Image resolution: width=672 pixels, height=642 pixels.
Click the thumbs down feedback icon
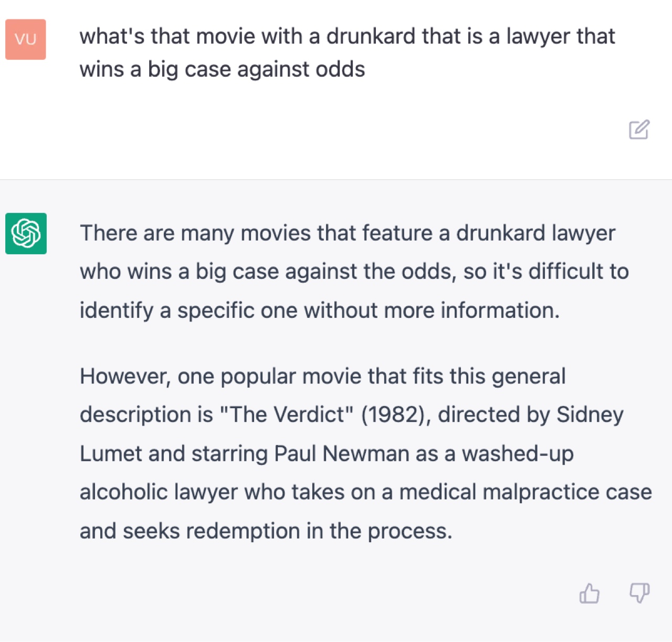(x=639, y=593)
